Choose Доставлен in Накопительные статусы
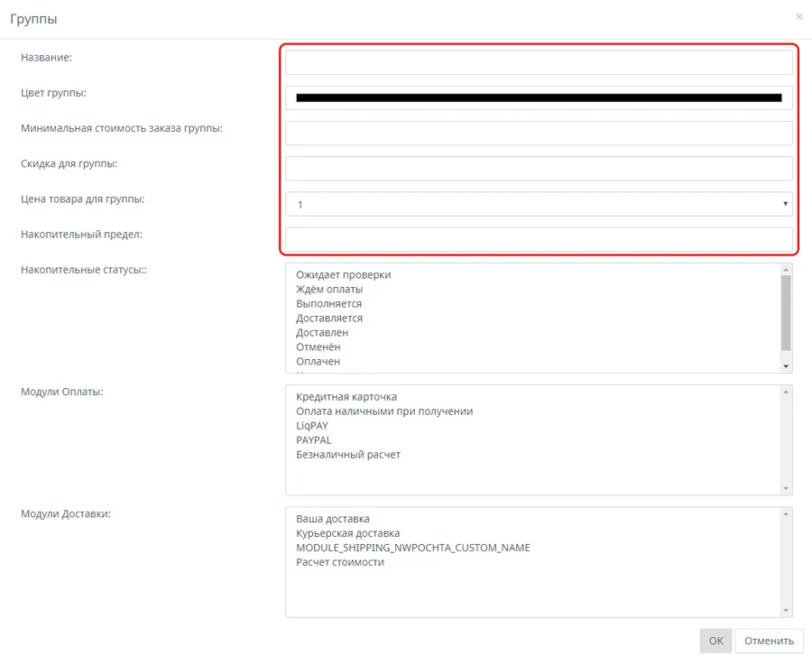 [322, 333]
